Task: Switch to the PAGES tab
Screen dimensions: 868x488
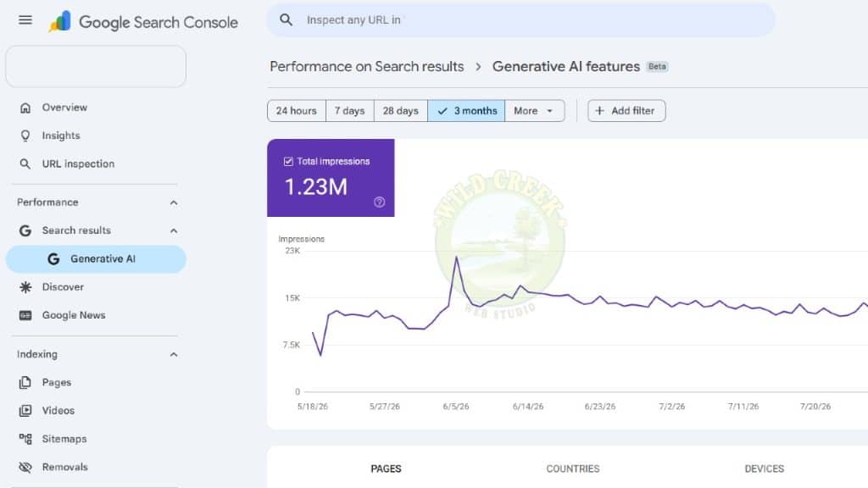Action: [x=386, y=469]
